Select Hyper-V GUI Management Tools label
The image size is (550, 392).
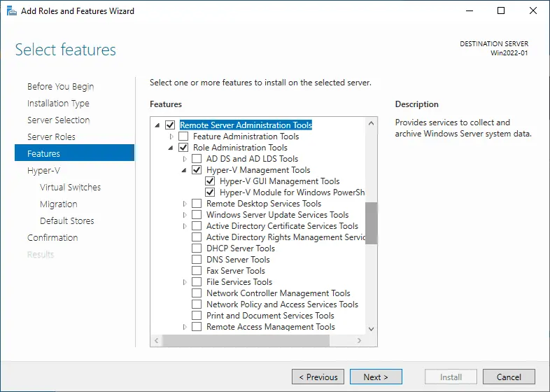point(280,181)
